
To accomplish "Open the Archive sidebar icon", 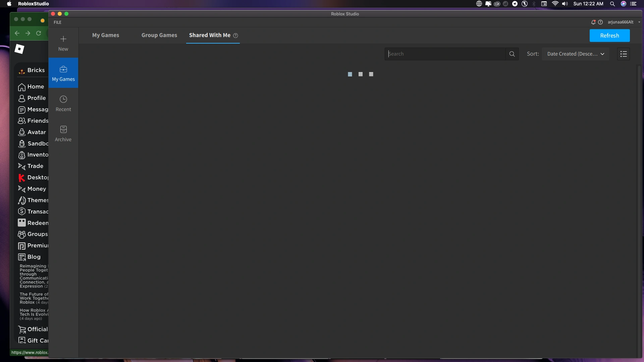I will (63, 130).
